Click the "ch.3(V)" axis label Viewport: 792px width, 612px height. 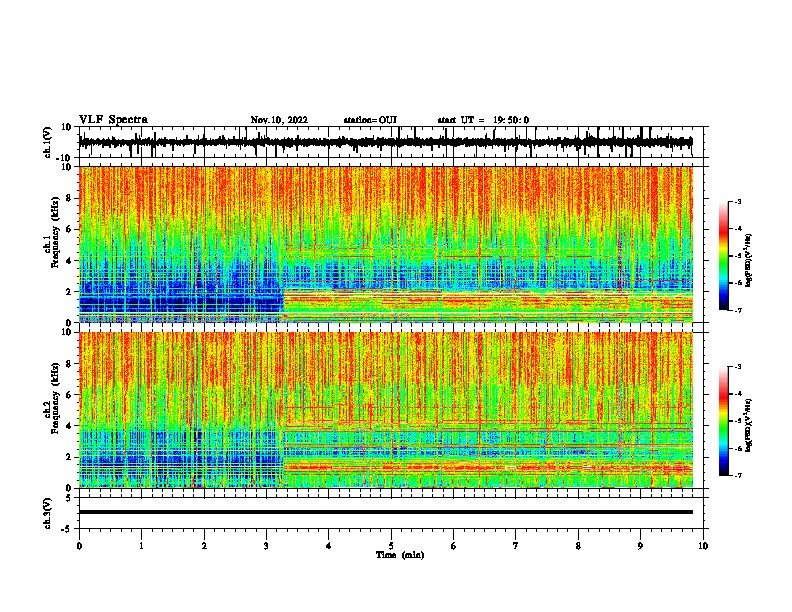[48, 513]
